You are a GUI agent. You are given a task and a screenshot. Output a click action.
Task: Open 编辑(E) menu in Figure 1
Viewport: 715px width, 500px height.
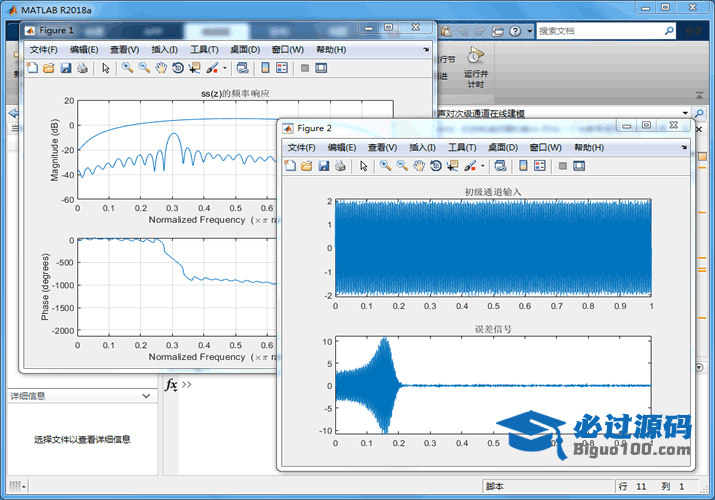pos(84,50)
